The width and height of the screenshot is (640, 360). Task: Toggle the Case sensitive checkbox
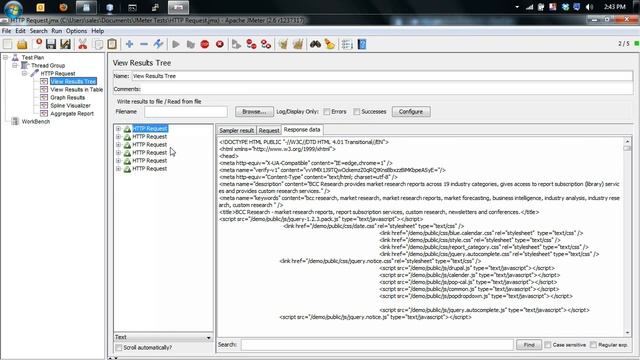tap(548, 345)
